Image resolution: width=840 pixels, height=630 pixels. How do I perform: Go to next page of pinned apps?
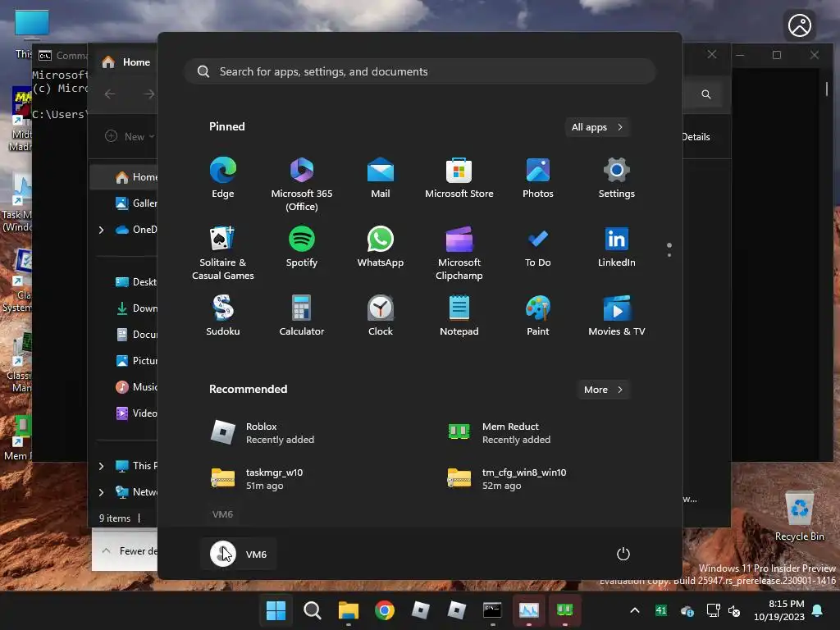(669, 254)
